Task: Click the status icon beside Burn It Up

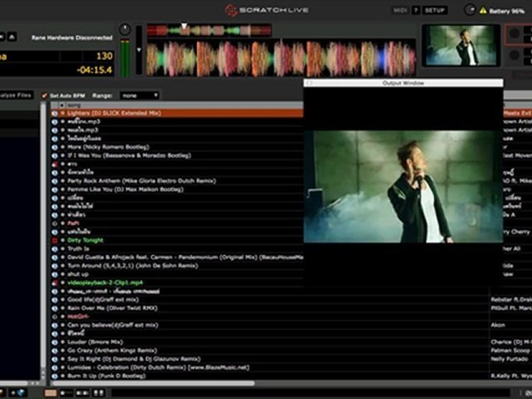Action: coord(55,376)
